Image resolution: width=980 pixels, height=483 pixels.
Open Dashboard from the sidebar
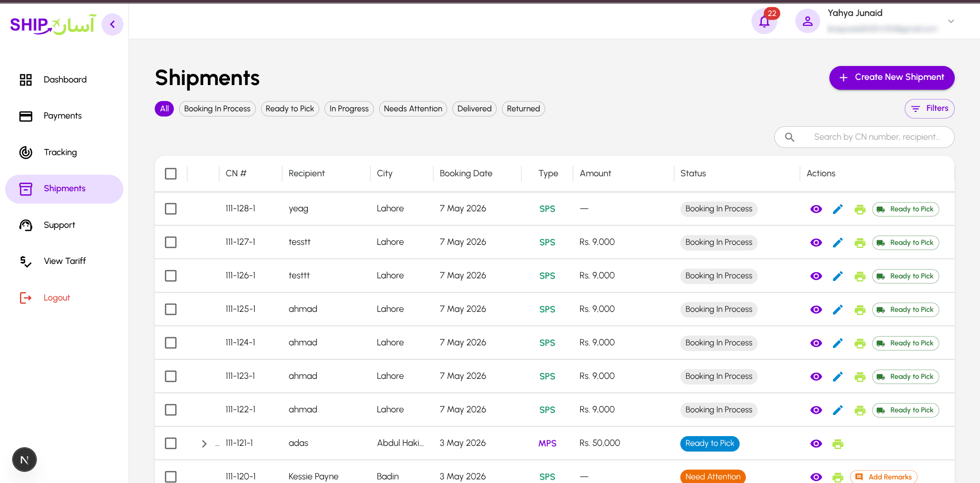point(64,80)
